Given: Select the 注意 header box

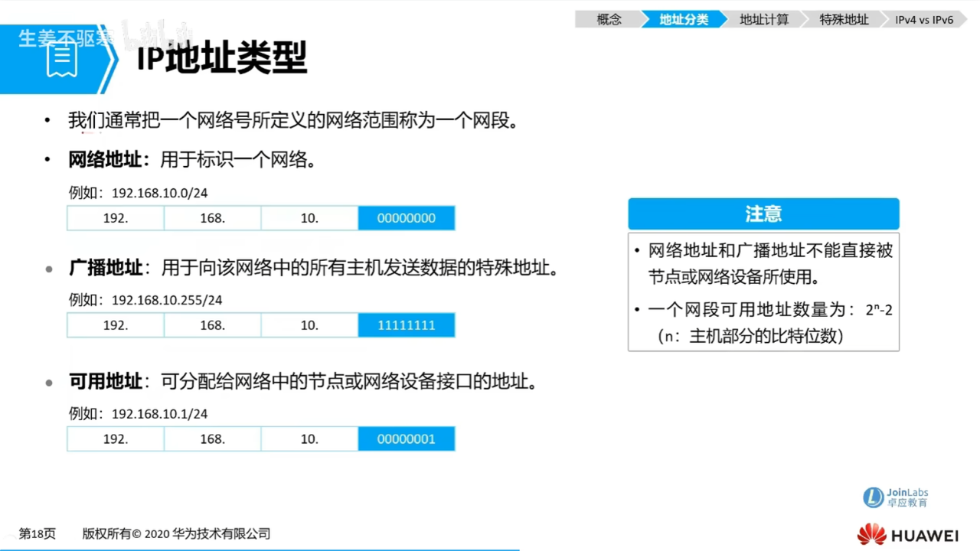Looking at the screenshot, I should click(763, 214).
